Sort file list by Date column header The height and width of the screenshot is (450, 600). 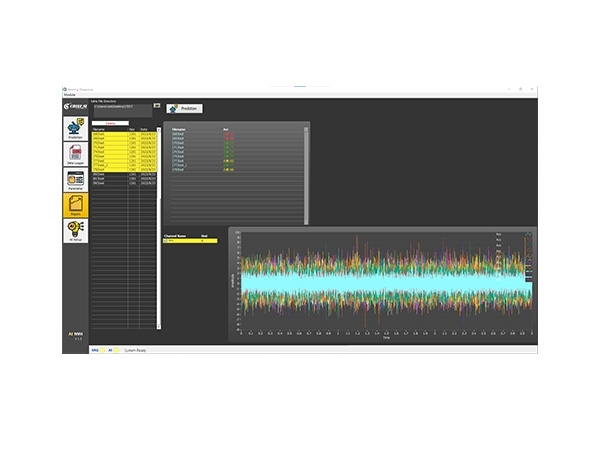146,129
